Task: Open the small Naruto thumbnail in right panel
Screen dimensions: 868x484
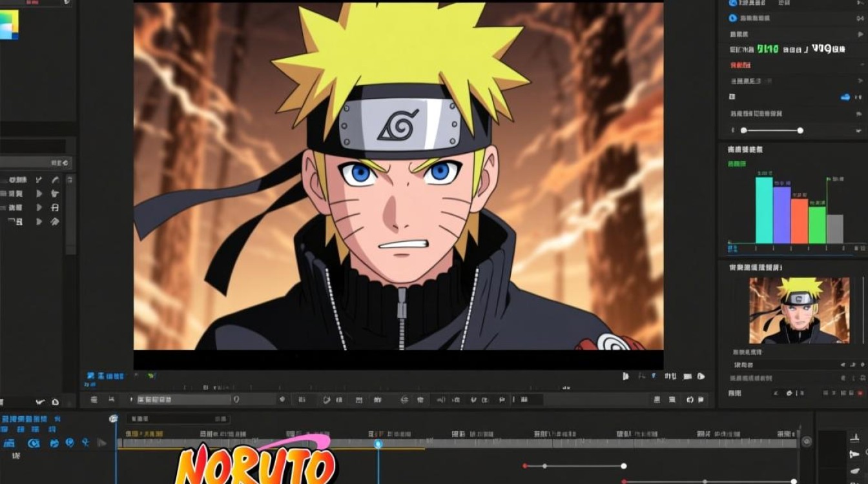Action: 799,310
